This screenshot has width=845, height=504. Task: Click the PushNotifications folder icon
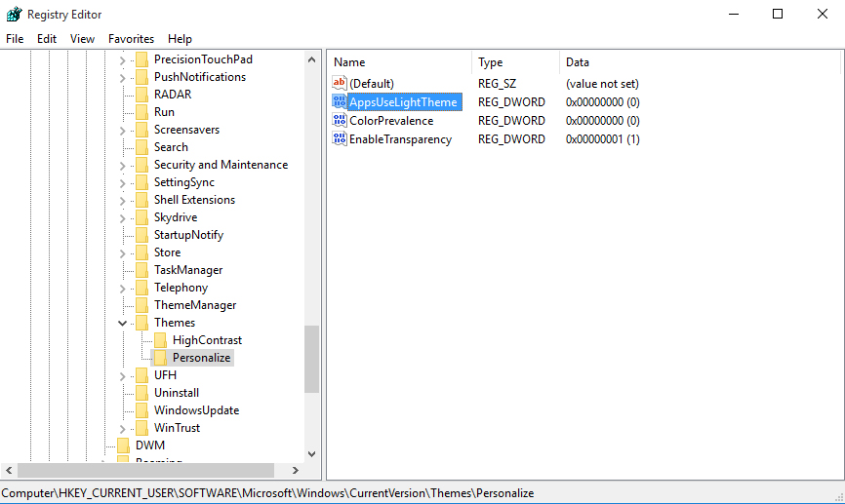pyautogui.click(x=141, y=77)
